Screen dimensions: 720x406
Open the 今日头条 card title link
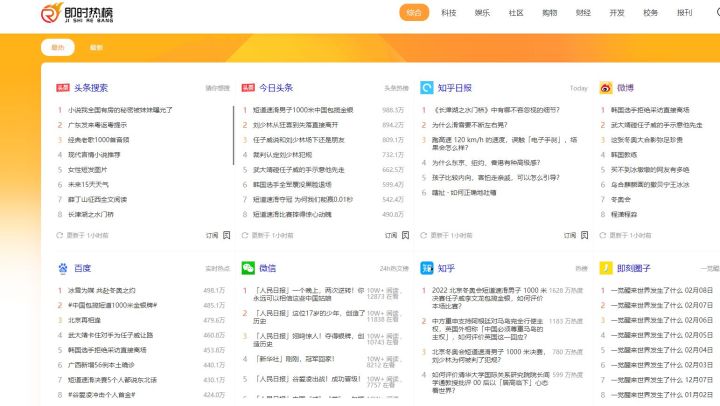[276, 88]
